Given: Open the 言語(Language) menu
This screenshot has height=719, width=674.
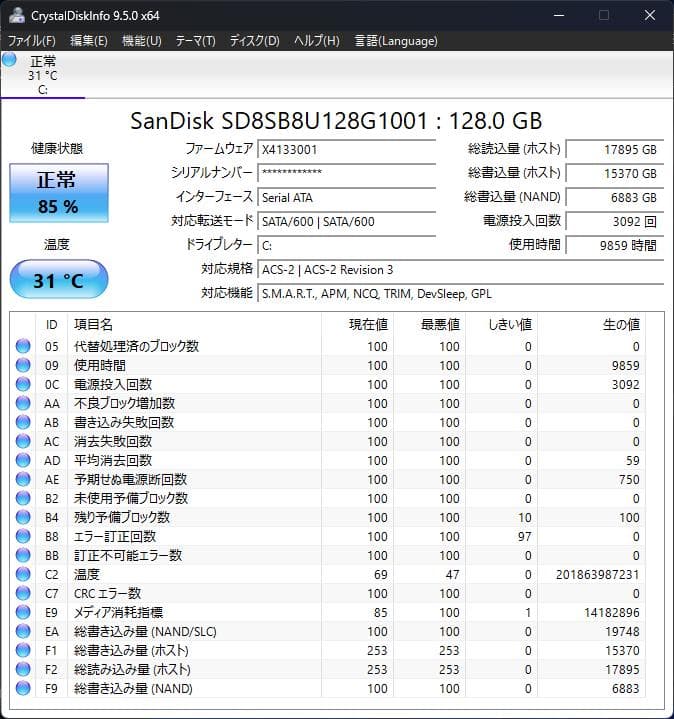Looking at the screenshot, I should 396,41.
